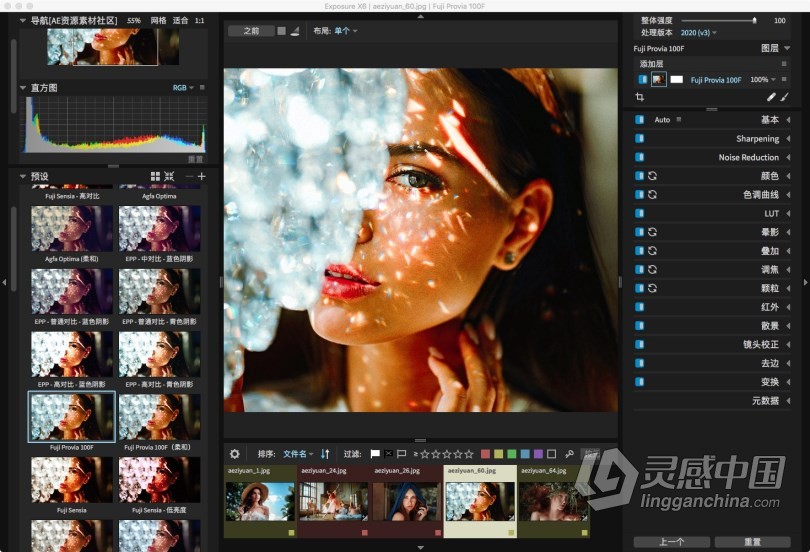Reset the 叠加 panel with circular arrow
Image resolution: width=810 pixels, height=552 pixels.
[652, 250]
